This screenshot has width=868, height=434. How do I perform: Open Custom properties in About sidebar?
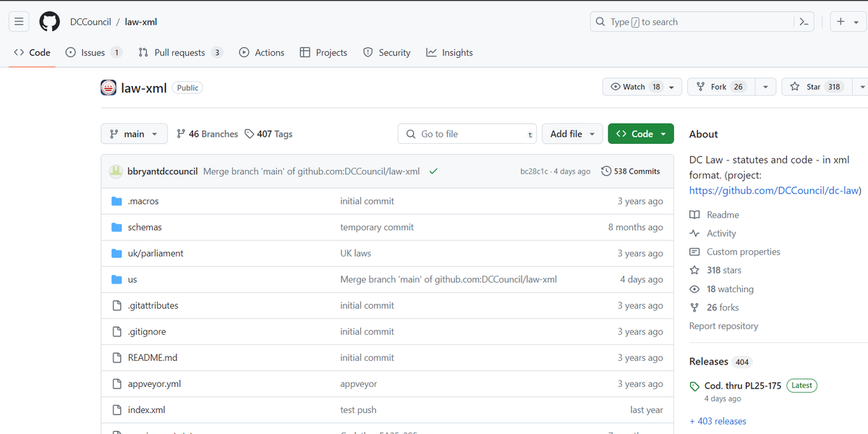point(735,252)
